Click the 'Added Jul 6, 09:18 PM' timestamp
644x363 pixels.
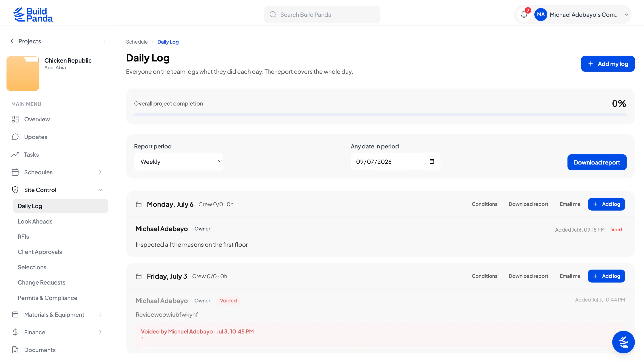click(x=580, y=229)
